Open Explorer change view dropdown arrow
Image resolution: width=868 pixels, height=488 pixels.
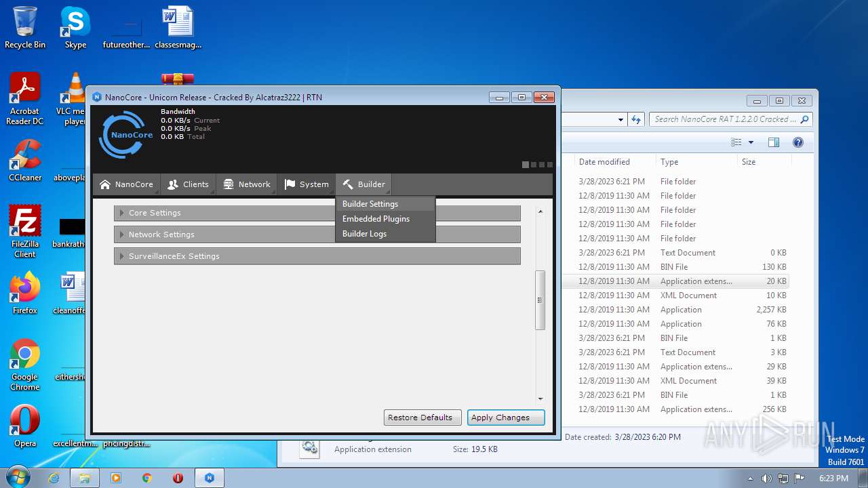point(751,142)
